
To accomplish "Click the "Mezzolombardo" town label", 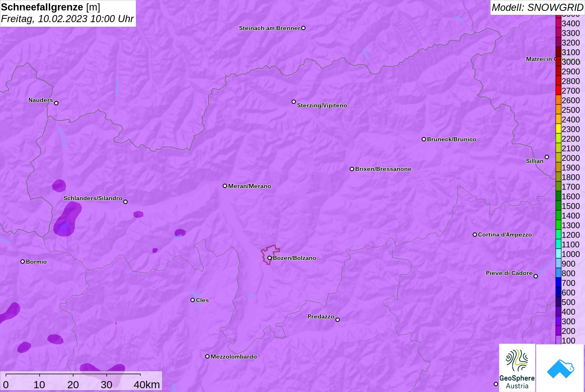I will coord(234,356).
